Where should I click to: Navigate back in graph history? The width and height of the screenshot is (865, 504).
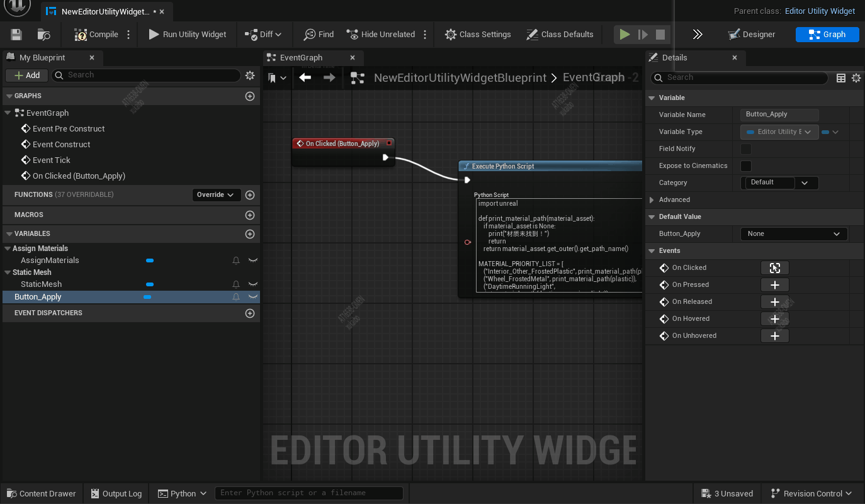(x=305, y=77)
